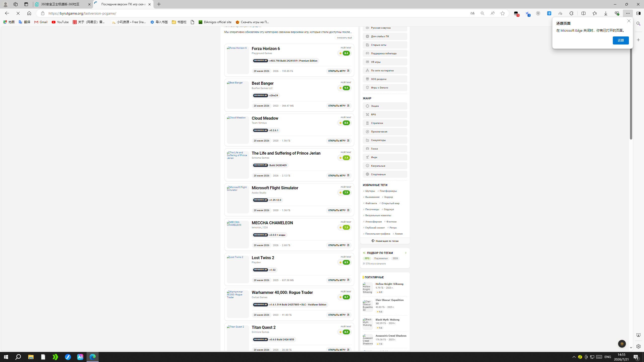Open Windows Start menu
The width and height of the screenshot is (644, 362).
pos(6,357)
